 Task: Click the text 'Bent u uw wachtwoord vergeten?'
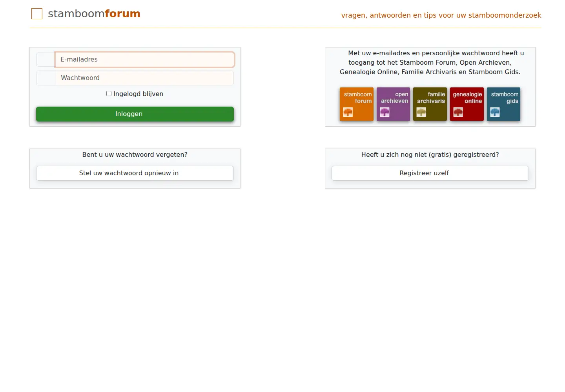[135, 155]
